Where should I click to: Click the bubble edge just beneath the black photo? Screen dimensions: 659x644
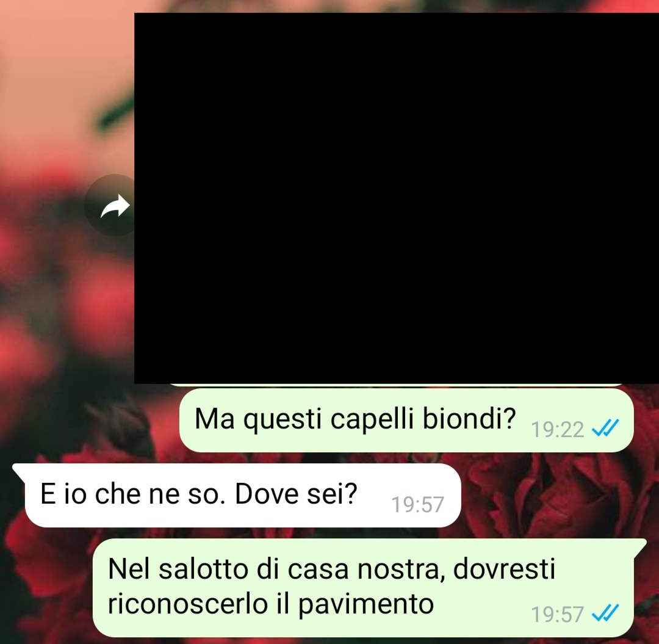coord(397,385)
